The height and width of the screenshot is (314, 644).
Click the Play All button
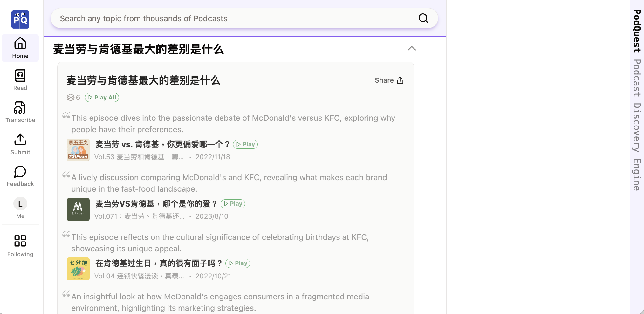pyautogui.click(x=102, y=97)
